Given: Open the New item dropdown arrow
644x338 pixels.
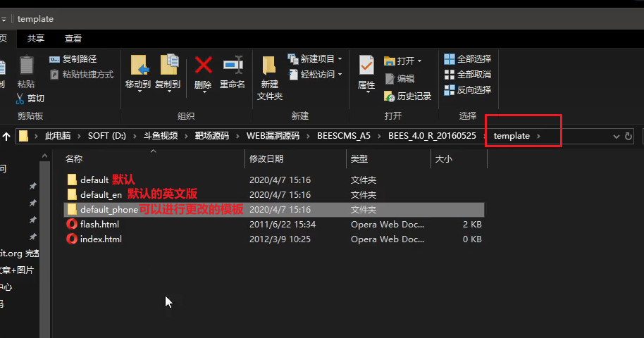Looking at the screenshot, I should tap(340, 59).
